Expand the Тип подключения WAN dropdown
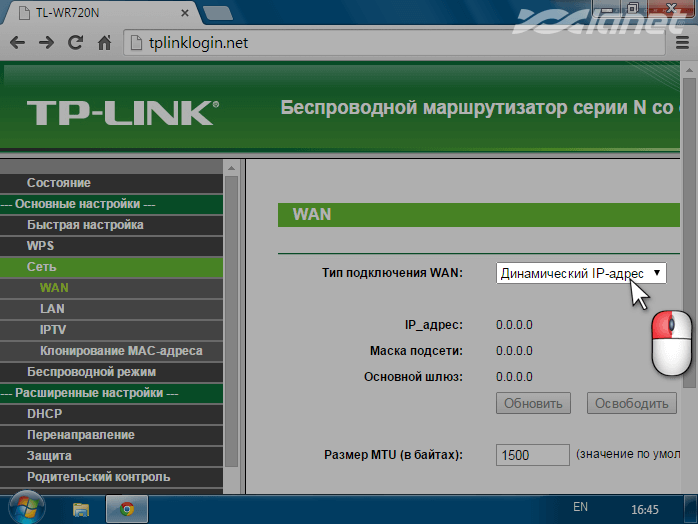The height and width of the screenshot is (524, 698). tap(581, 273)
